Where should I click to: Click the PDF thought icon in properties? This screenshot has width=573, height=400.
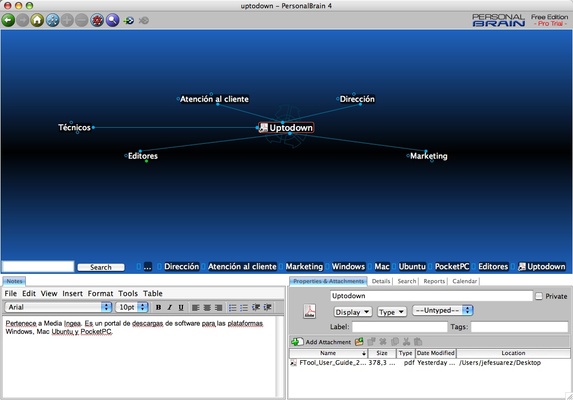point(310,311)
